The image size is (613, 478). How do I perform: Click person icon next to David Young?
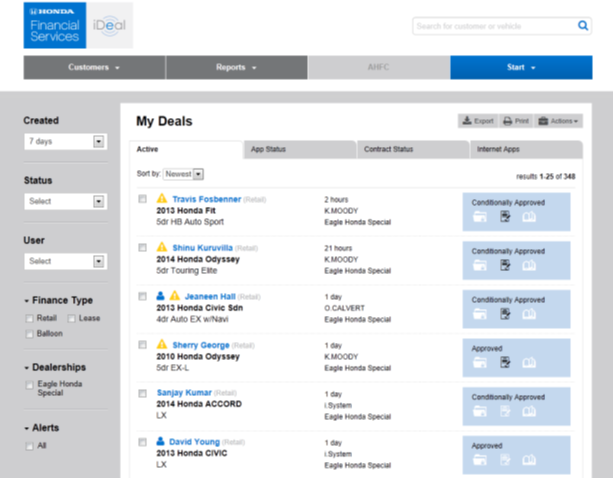[x=160, y=441]
